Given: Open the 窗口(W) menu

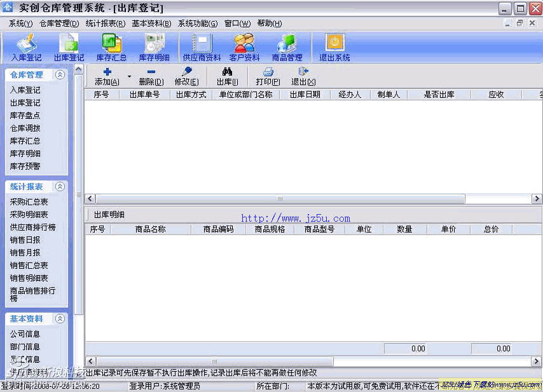Looking at the screenshot, I should click(237, 24).
